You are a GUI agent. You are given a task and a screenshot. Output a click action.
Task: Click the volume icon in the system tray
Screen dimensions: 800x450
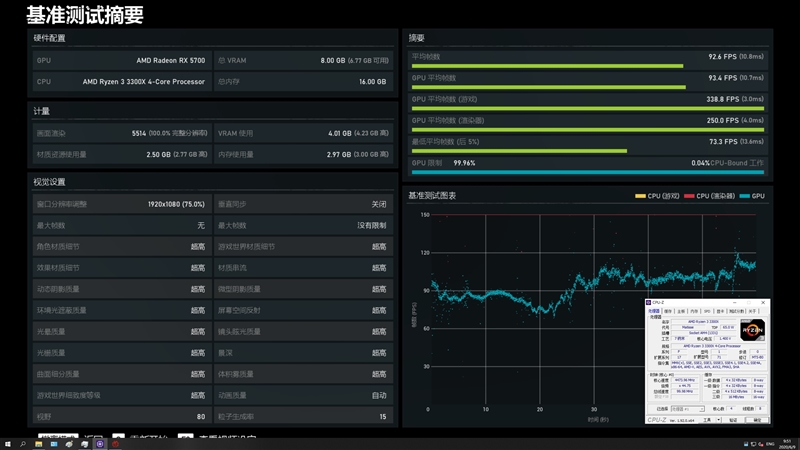761,444
